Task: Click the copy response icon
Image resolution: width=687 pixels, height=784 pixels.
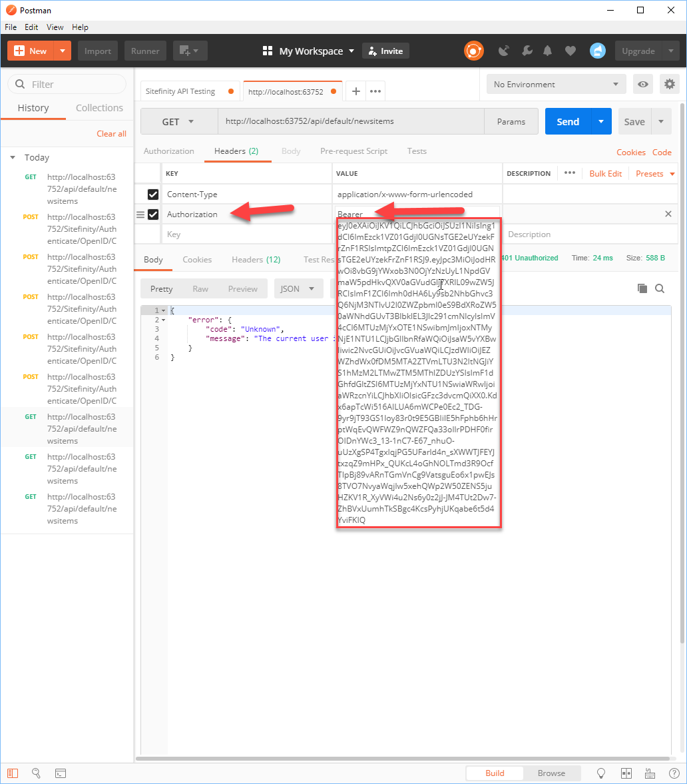Action: (x=642, y=288)
